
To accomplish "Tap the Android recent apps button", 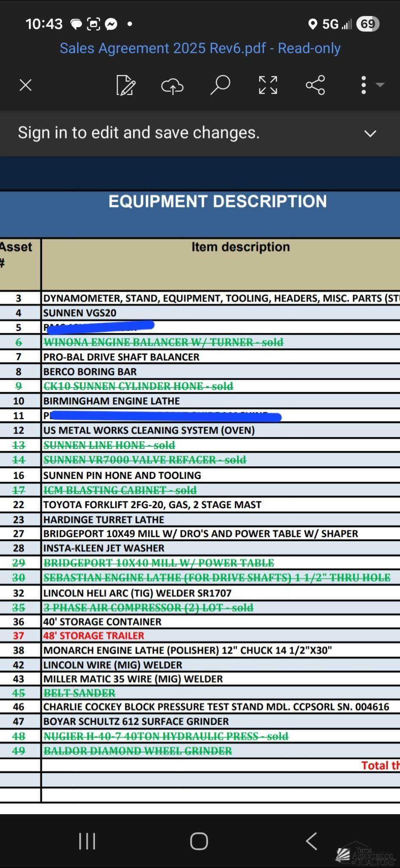I will click(x=87, y=841).
